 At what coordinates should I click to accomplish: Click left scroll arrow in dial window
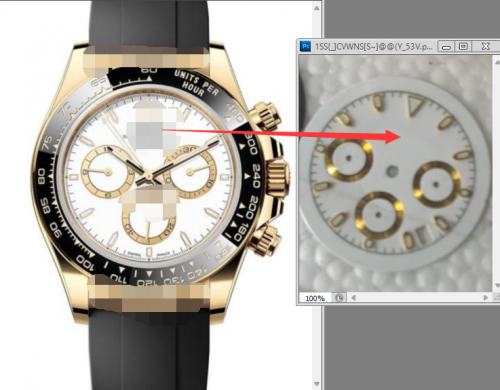click(x=353, y=298)
